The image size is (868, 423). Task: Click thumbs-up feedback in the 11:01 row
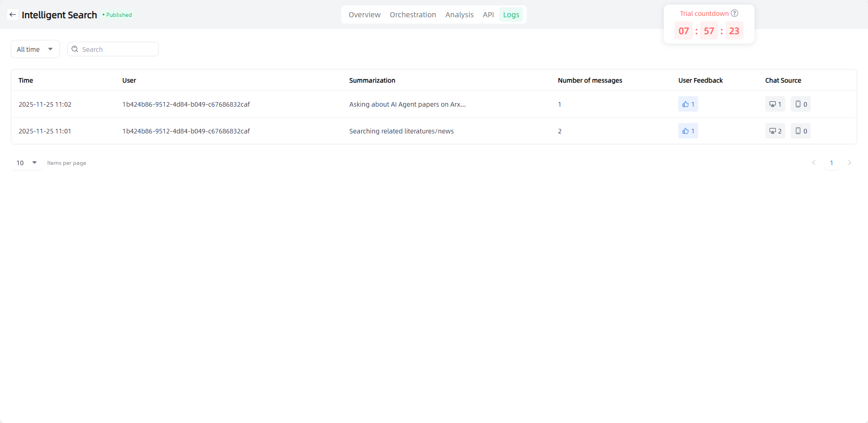pyautogui.click(x=688, y=131)
